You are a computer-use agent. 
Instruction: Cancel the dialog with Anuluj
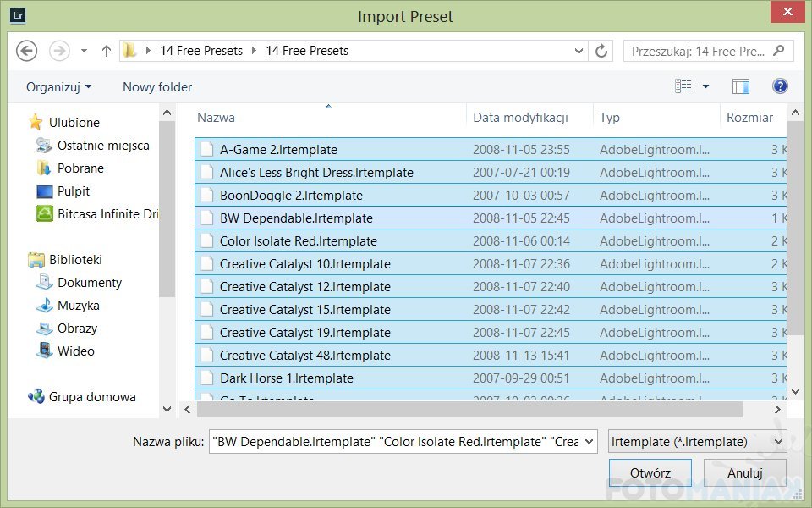point(744,473)
